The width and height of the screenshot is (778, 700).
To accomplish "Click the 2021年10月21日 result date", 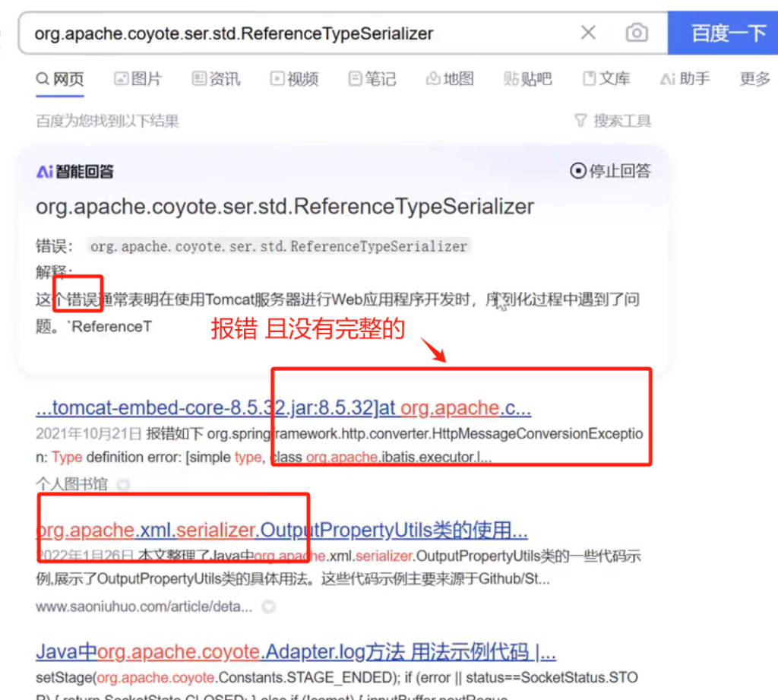I will 89,434.
